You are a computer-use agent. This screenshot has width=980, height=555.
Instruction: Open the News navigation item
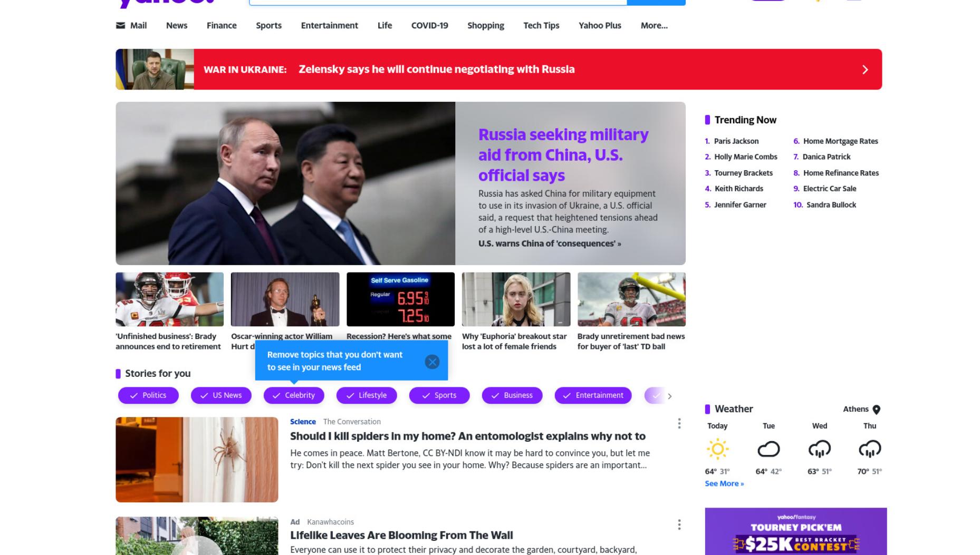pos(177,25)
